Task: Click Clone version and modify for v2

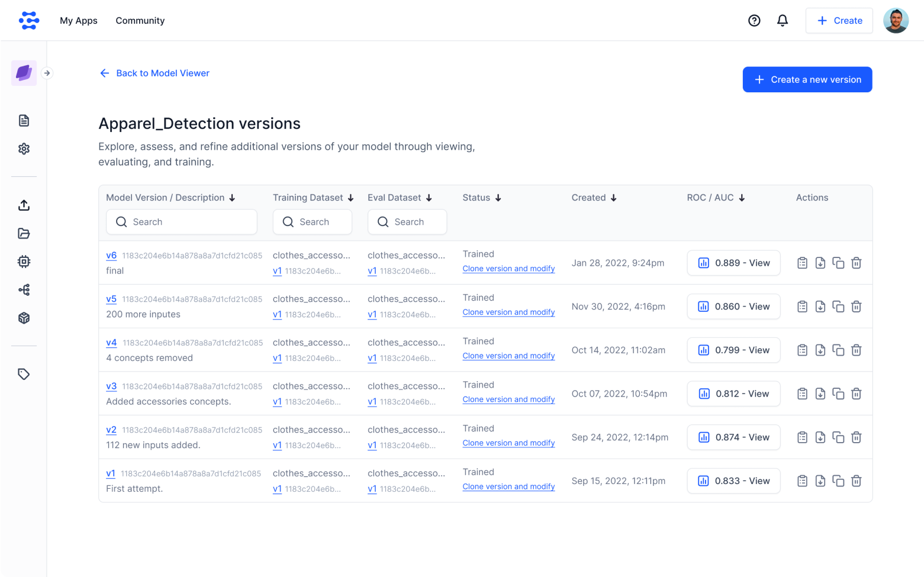Action: tap(508, 443)
